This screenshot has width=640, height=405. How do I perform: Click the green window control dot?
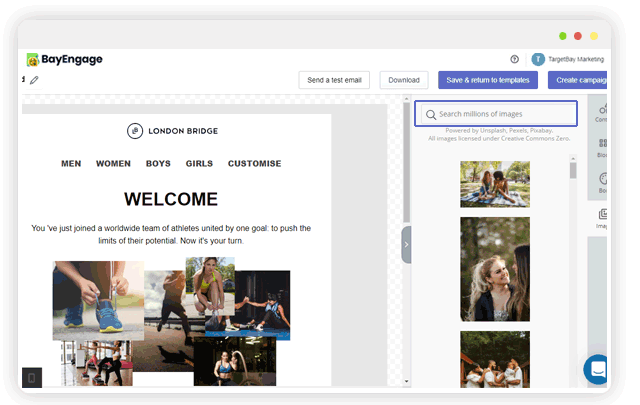point(562,36)
